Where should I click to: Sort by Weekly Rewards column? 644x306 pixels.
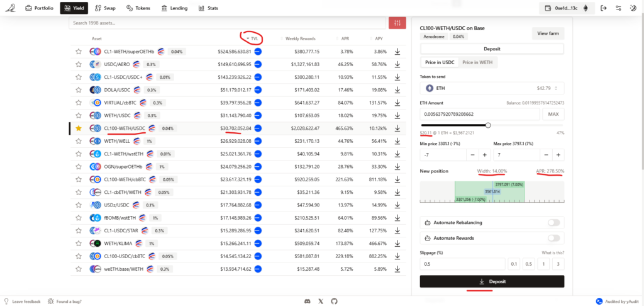coord(300,38)
